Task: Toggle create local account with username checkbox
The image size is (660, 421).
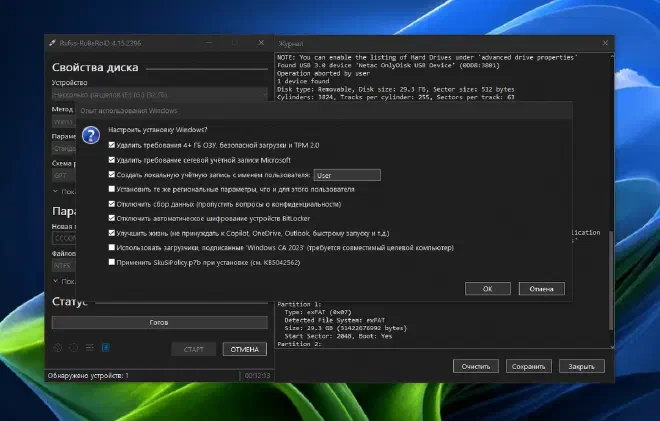Action: [x=112, y=174]
